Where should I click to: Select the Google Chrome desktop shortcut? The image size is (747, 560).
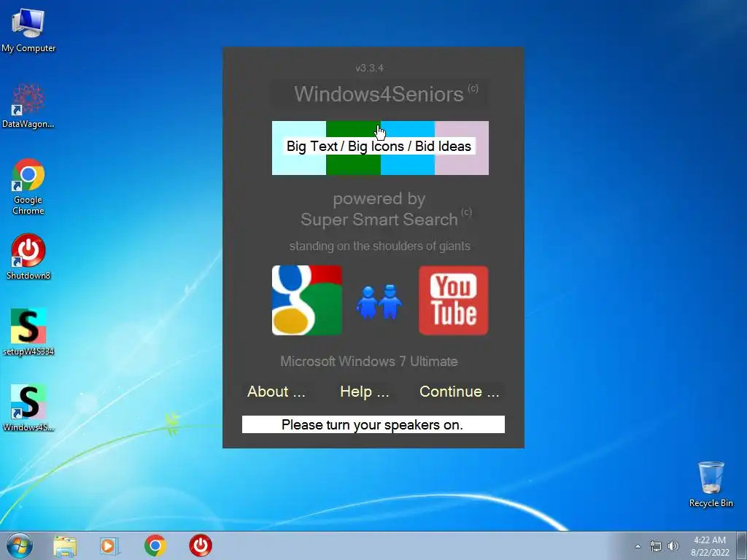[28, 187]
